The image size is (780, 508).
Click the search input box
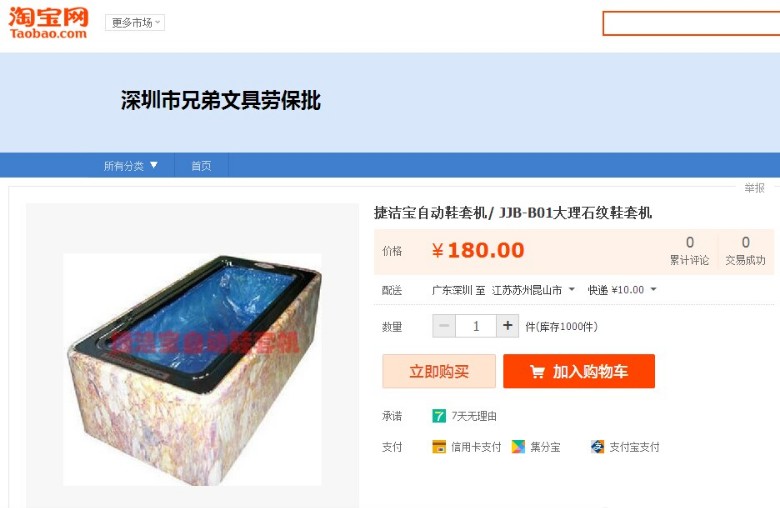pyautogui.click(x=691, y=23)
